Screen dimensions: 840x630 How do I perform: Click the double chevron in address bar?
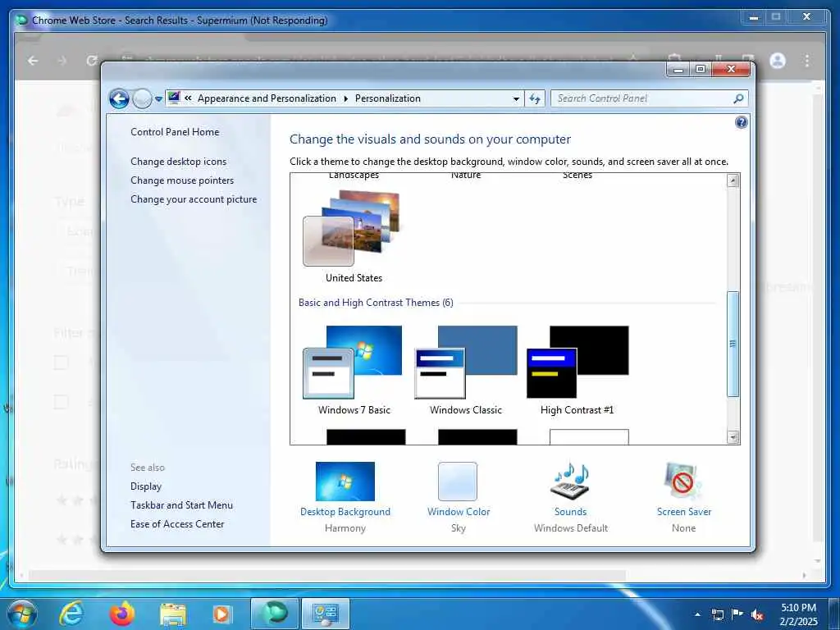(188, 98)
